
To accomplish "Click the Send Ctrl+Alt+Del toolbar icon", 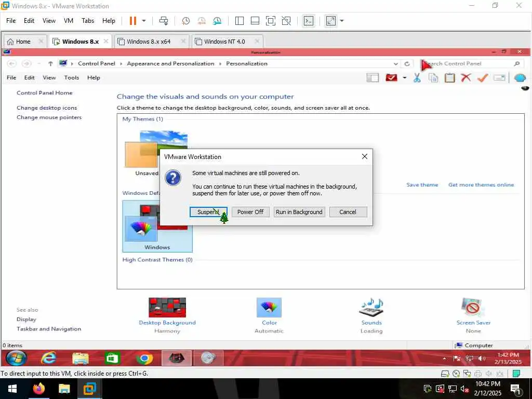I will point(164,21).
